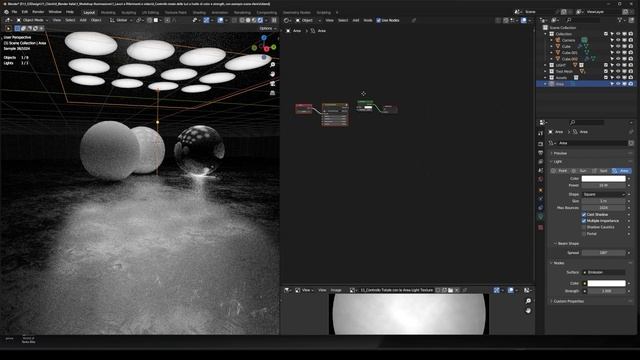
Task: Toggle viewport gizmos icon
Action: (x=207, y=20)
